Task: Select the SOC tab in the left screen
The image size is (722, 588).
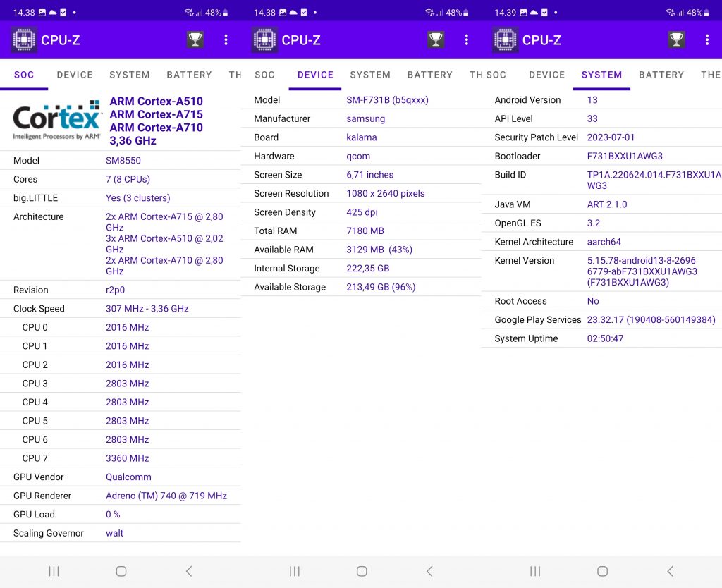Action: pyautogui.click(x=24, y=75)
